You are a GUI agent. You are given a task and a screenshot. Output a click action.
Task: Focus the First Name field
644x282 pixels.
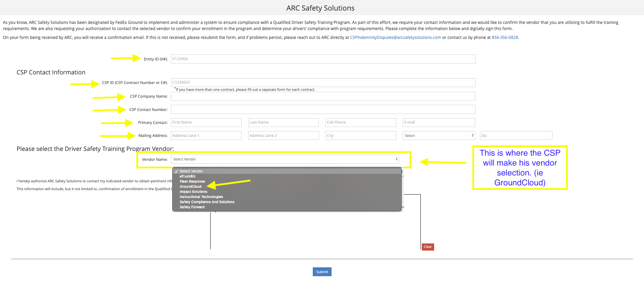pyautogui.click(x=206, y=123)
